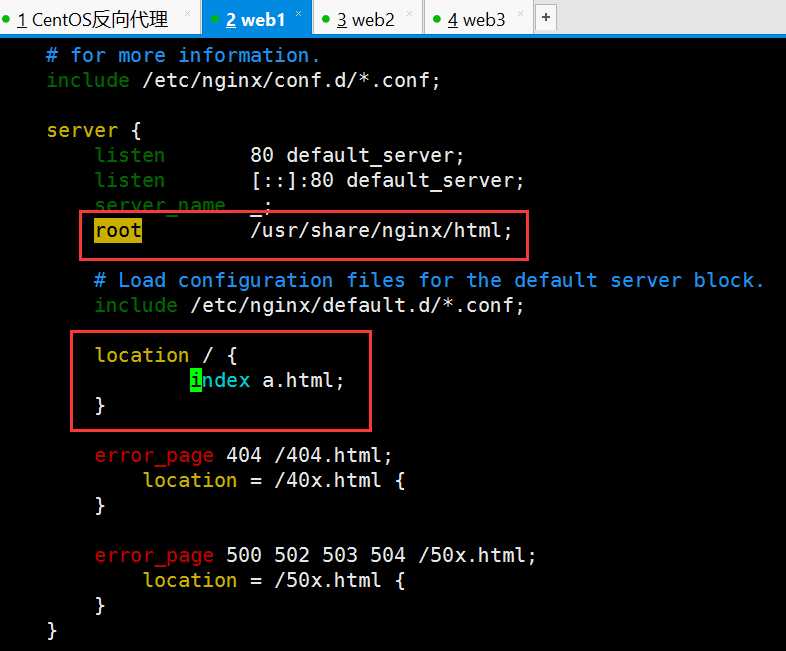The width and height of the screenshot is (786, 651).
Task: Click the green status dot on web2 tab
Action: pyautogui.click(x=326, y=19)
